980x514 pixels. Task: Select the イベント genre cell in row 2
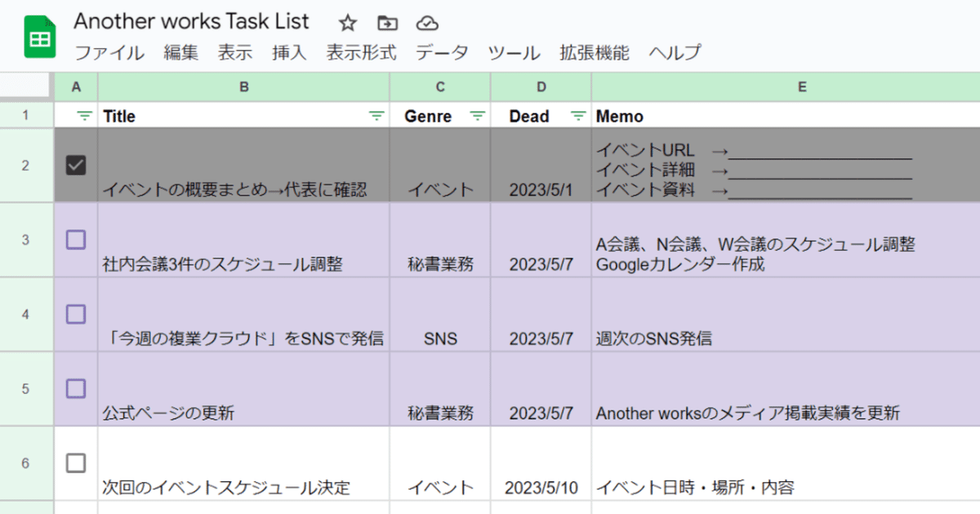pos(440,165)
